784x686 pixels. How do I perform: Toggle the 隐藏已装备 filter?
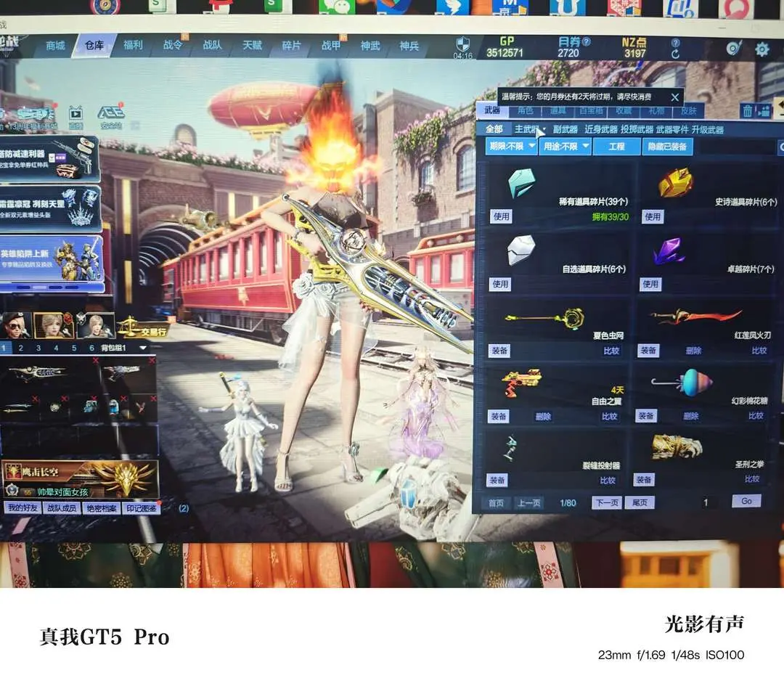click(667, 147)
